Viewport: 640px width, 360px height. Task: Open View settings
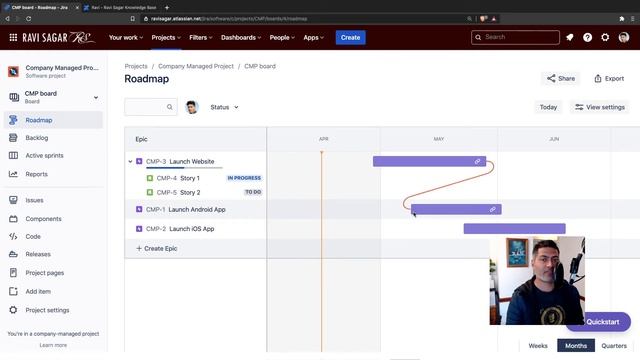click(600, 107)
